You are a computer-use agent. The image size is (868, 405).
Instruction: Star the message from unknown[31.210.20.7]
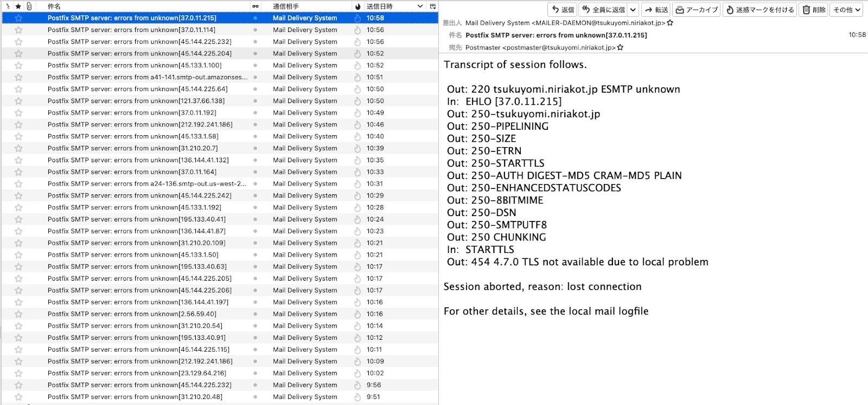click(x=18, y=148)
